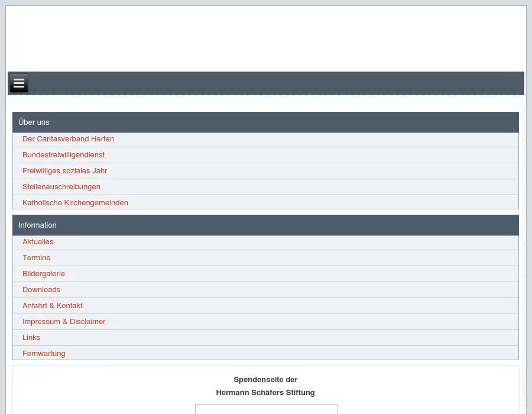View Impressum & Disclaimer page

click(x=64, y=322)
